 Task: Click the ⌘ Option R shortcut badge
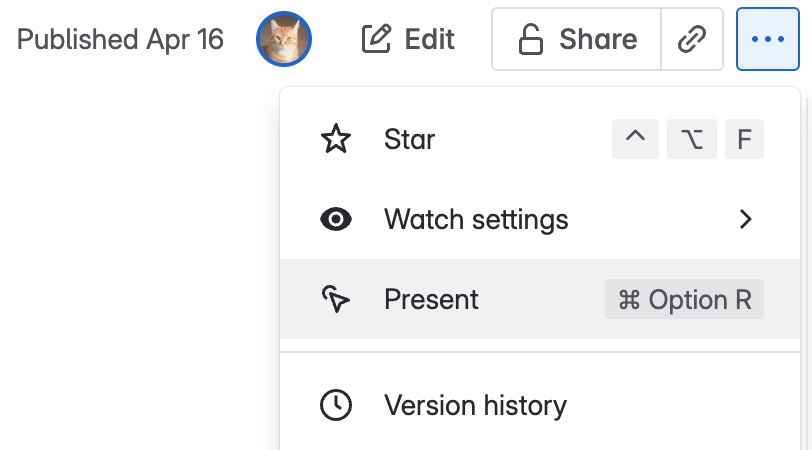pos(684,299)
